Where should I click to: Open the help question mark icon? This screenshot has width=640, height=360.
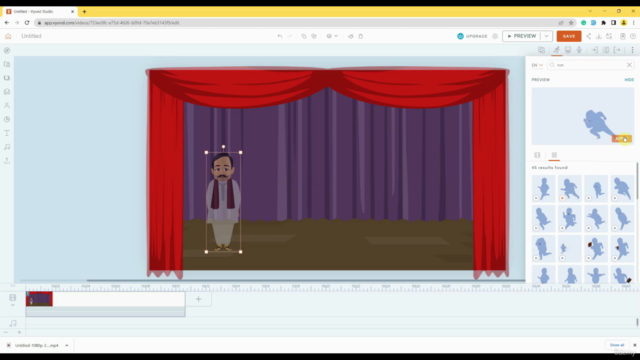[633, 36]
